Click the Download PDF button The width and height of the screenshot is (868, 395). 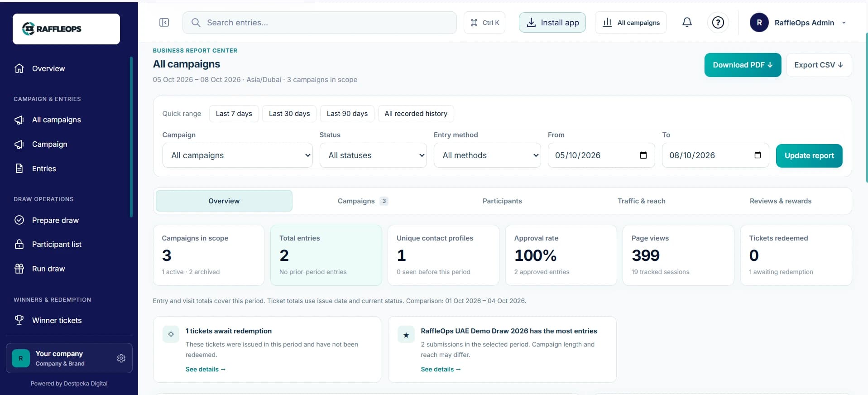[x=743, y=65]
